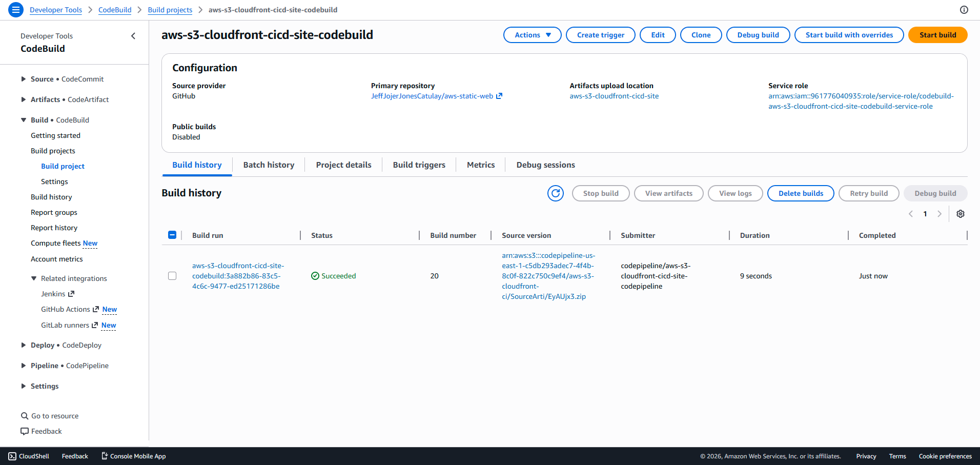The width and height of the screenshot is (980, 465).
Task: Open the service role ARN link
Action: [x=861, y=101]
